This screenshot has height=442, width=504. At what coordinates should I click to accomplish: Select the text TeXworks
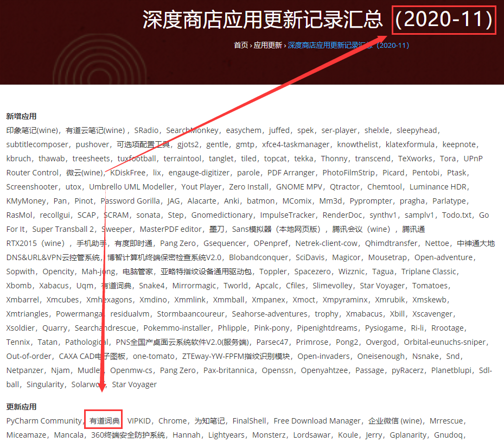coord(415,159)
